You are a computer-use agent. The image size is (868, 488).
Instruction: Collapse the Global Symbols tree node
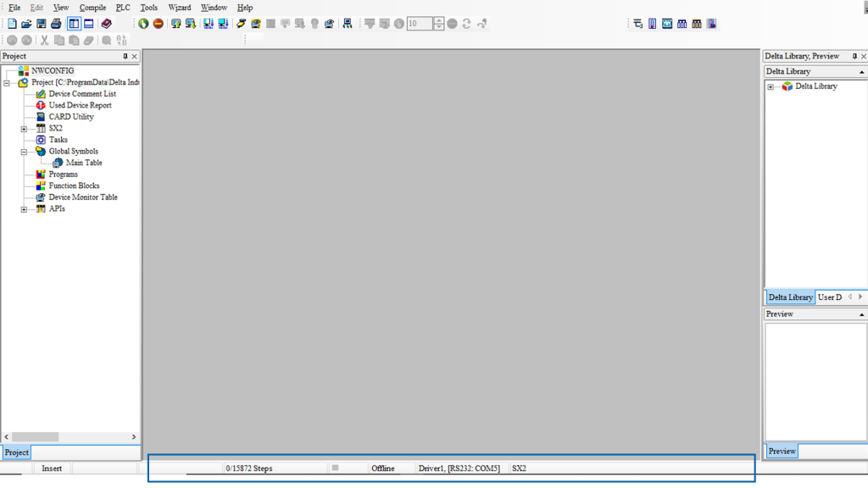click(24, 152)
